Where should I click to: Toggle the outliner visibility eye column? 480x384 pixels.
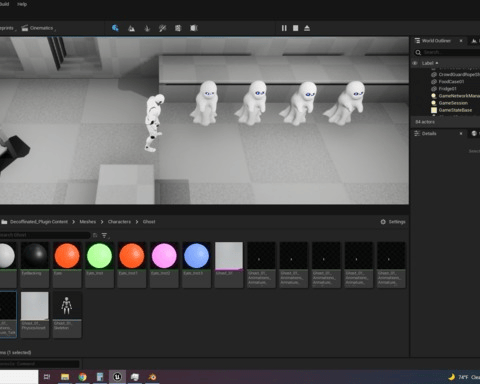tap(415, 63)
